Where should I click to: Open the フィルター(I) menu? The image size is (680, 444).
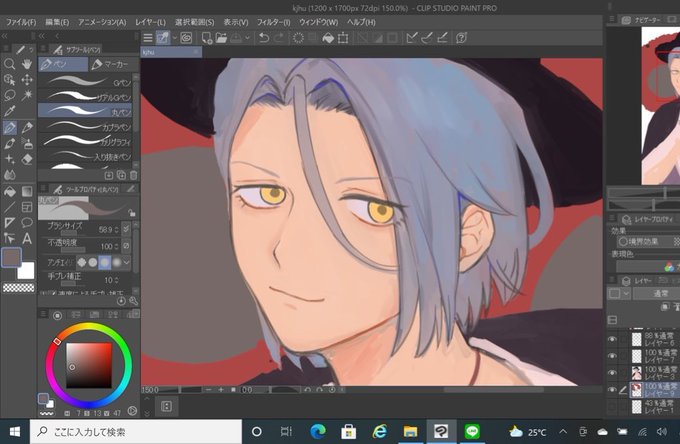[274, 22]
